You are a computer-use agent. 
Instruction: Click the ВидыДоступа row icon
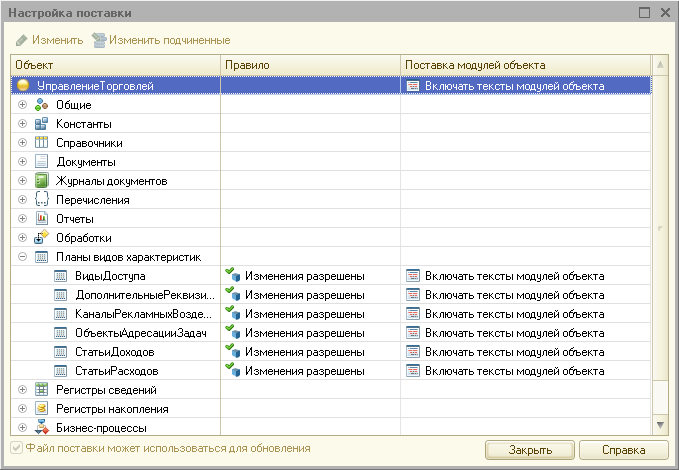coord(61,276)
